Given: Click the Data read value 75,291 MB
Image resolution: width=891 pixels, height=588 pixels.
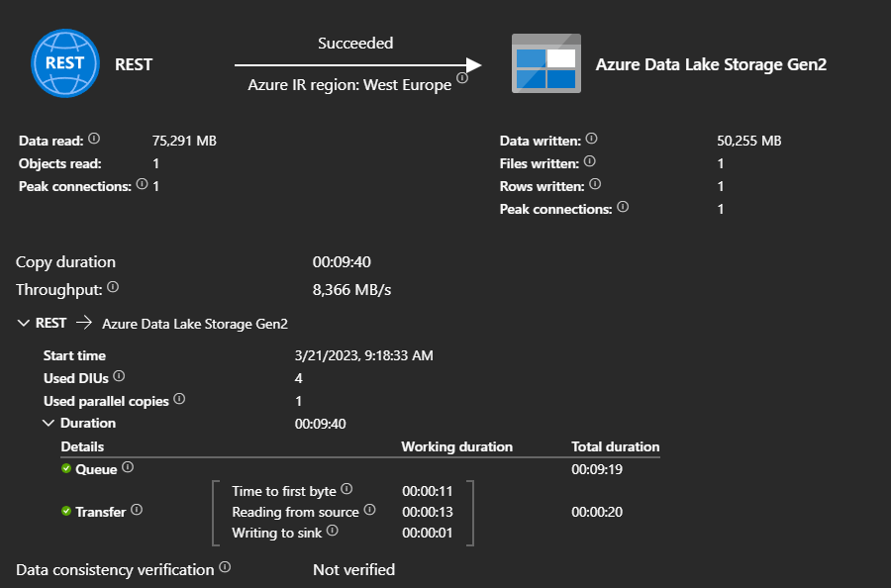Looking at the screenshot, I should click(x=184, y=141).
